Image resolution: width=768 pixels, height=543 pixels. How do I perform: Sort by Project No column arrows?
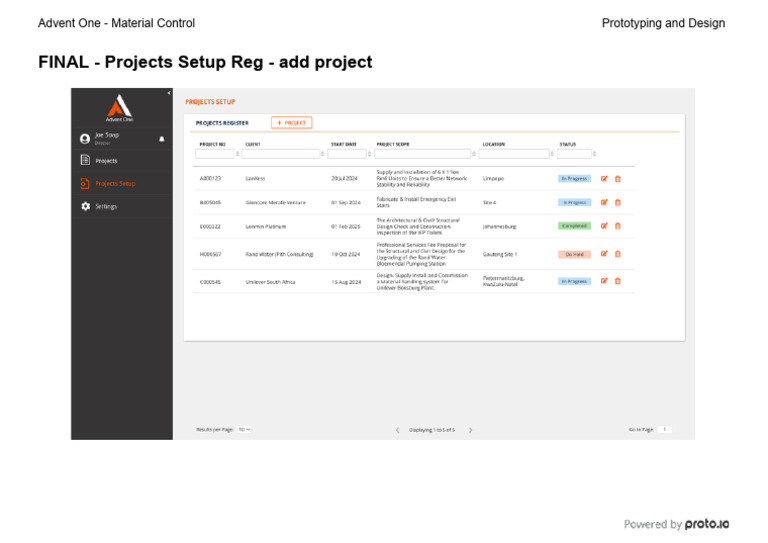pos(238,154)
